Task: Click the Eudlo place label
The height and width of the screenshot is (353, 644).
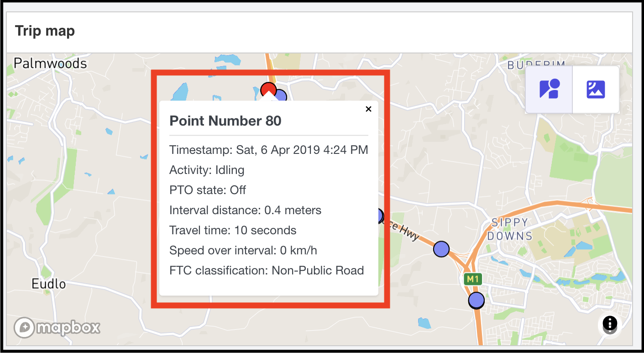Action: click(x=48, y=284)
